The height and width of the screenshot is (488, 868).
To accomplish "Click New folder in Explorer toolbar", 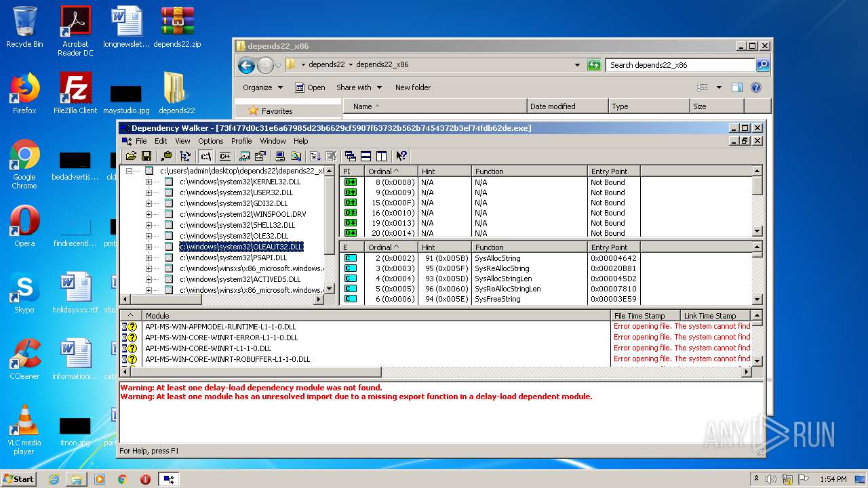I will pos(413,87).
